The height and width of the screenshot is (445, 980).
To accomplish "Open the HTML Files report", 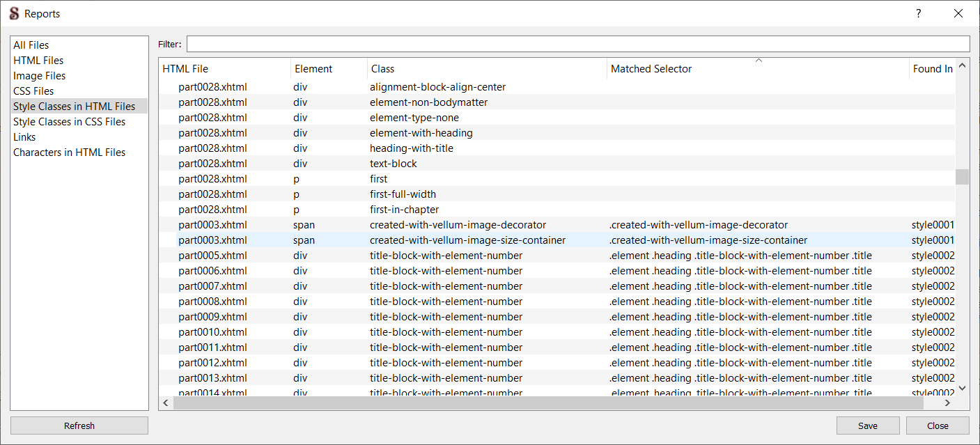I will [38, 61].
